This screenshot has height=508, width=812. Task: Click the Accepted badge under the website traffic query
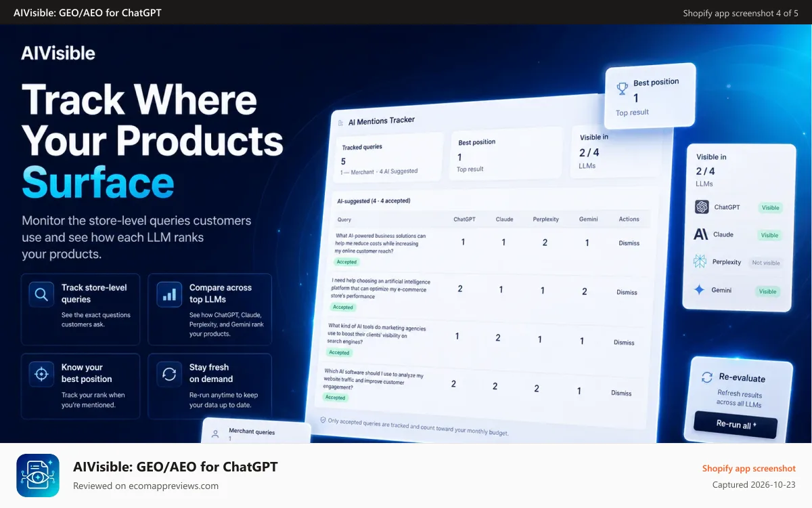tap(335, 398)
